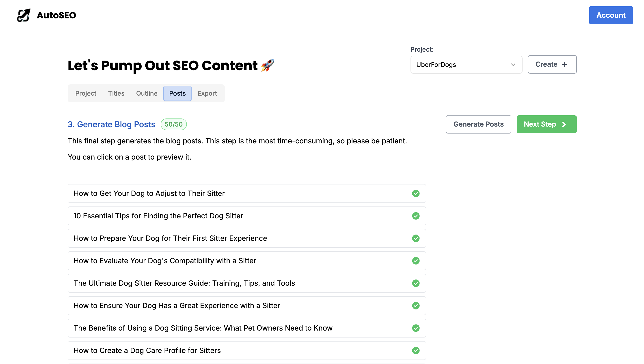
Task: Go to the Outline tab
Action: [x=147, y=93]
